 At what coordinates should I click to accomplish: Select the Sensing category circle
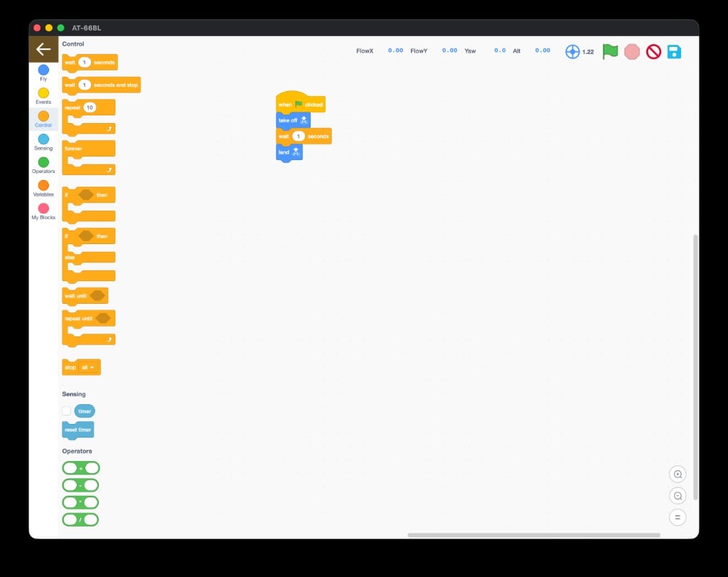pos(43,139)
